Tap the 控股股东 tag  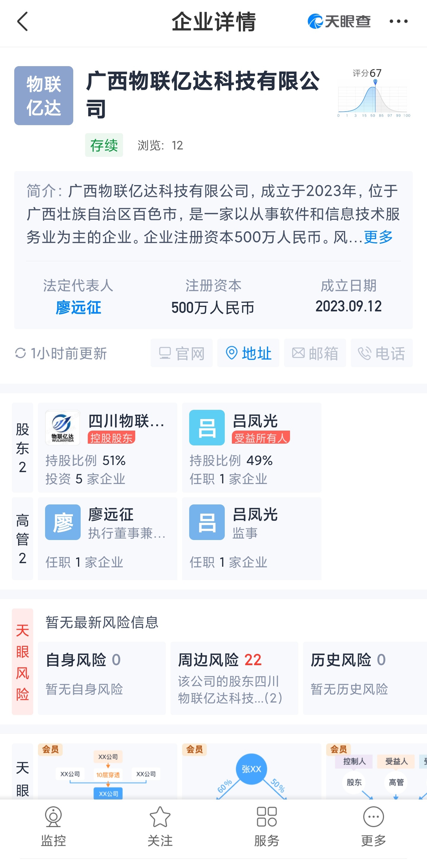[111, 438]
